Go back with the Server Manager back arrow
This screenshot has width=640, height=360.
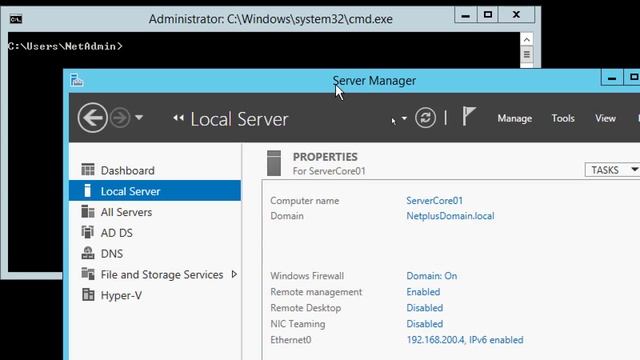[x=93, y=118]
